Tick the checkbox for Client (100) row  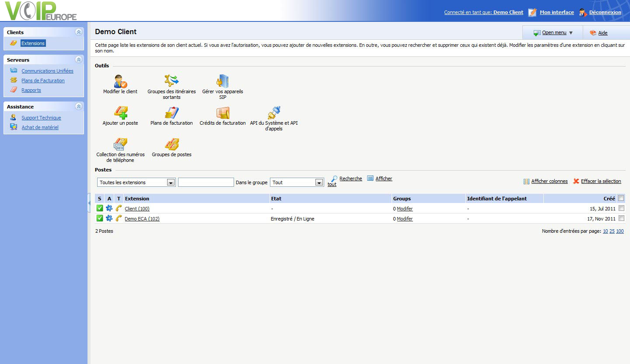[x=621, y=208]
